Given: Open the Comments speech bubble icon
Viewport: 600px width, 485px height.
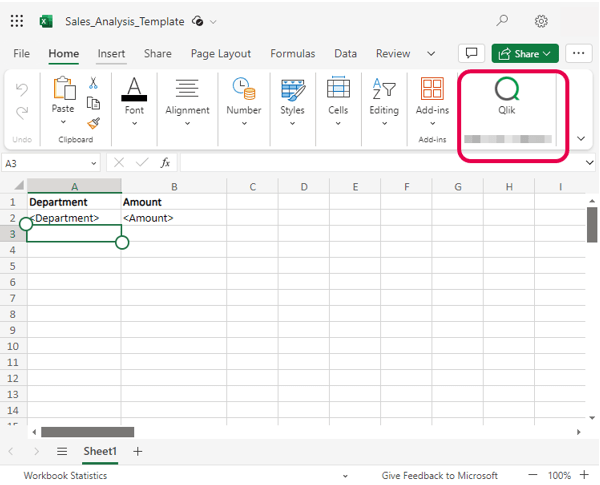Looking at the screenshot, I should click(x=472, y=53).
